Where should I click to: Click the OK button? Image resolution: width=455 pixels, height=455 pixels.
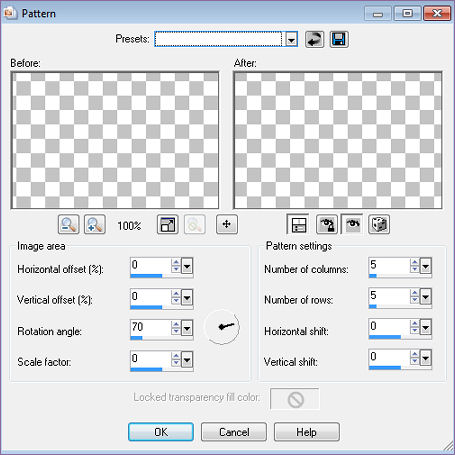[x=161, y=432]
